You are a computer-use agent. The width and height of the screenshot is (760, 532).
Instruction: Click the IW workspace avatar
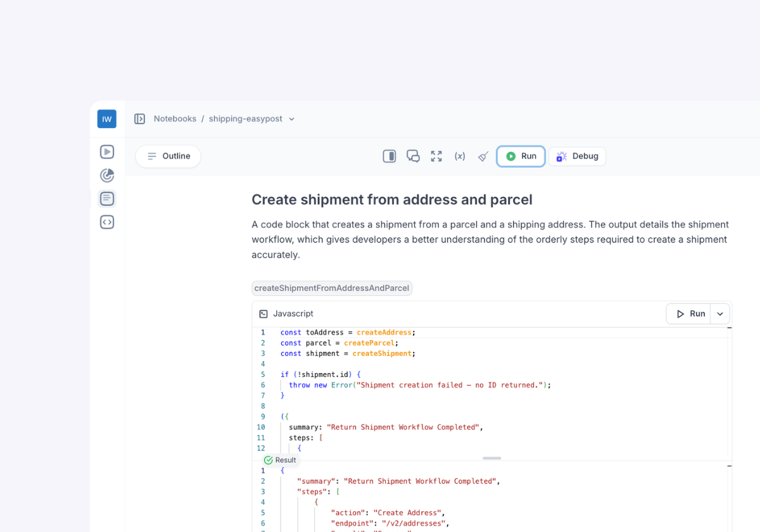pos(106,119)
